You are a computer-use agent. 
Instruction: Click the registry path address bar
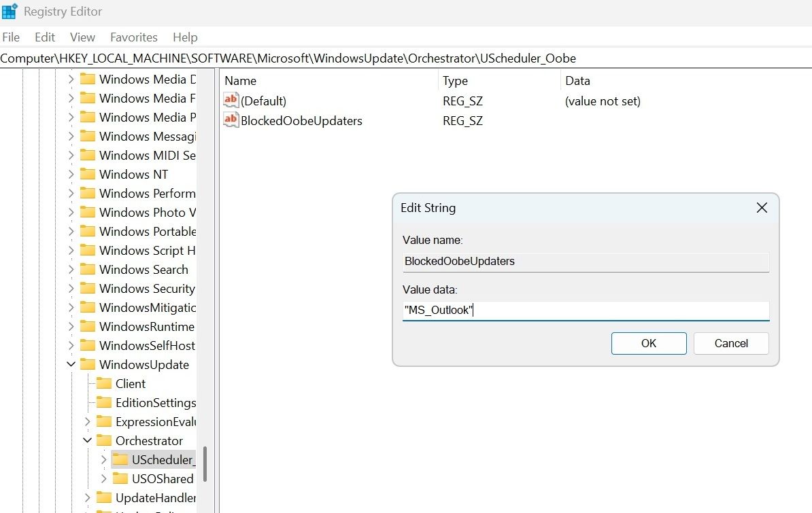(406, 58)
